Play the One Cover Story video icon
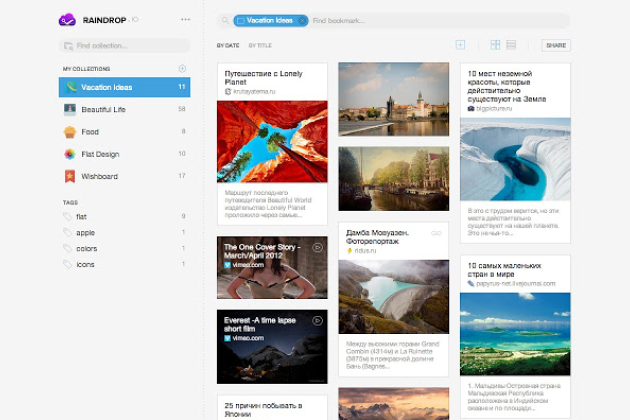Screen dimensions: 630x420 (x=317, y=248)
